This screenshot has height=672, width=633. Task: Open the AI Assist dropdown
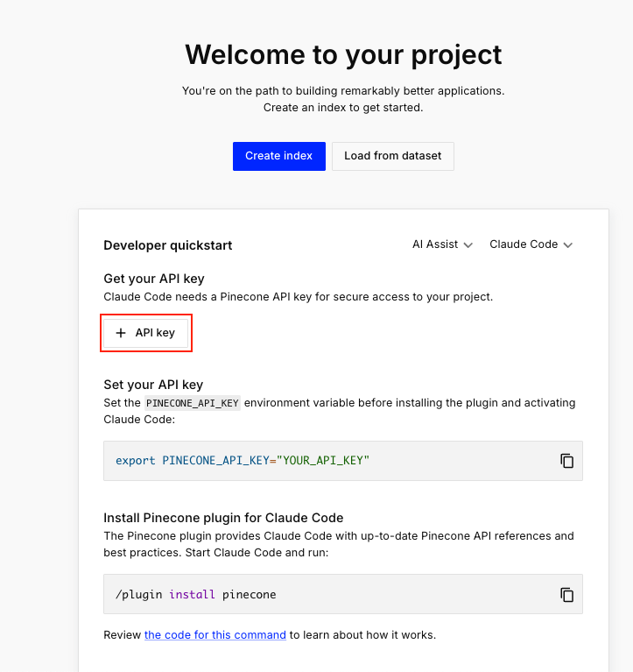[x=442, y=244]
